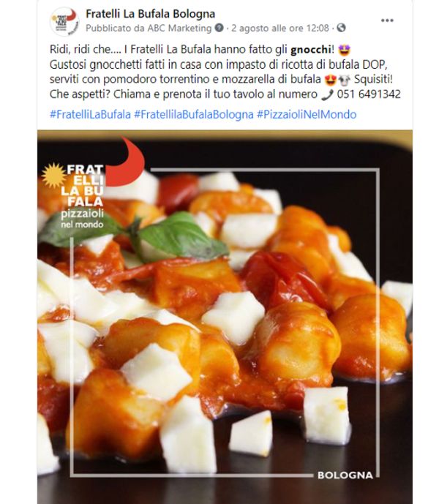
Task: Click the heart-eyes emoji after bufala
Action: [331, 80]
